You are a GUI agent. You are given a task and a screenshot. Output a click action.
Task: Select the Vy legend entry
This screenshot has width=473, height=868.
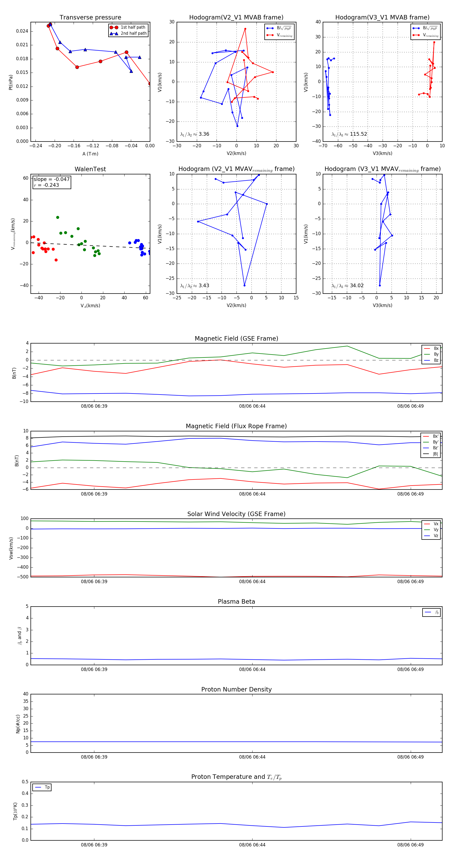431,530
